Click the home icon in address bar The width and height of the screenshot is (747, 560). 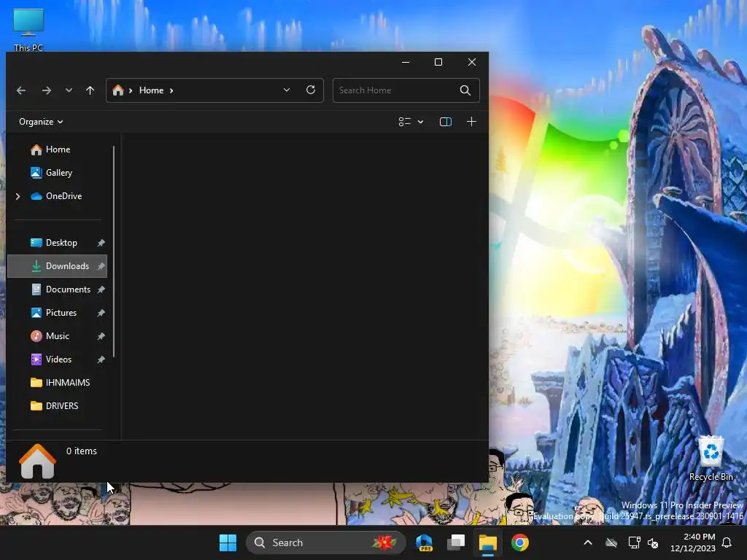tap(118, 90)
